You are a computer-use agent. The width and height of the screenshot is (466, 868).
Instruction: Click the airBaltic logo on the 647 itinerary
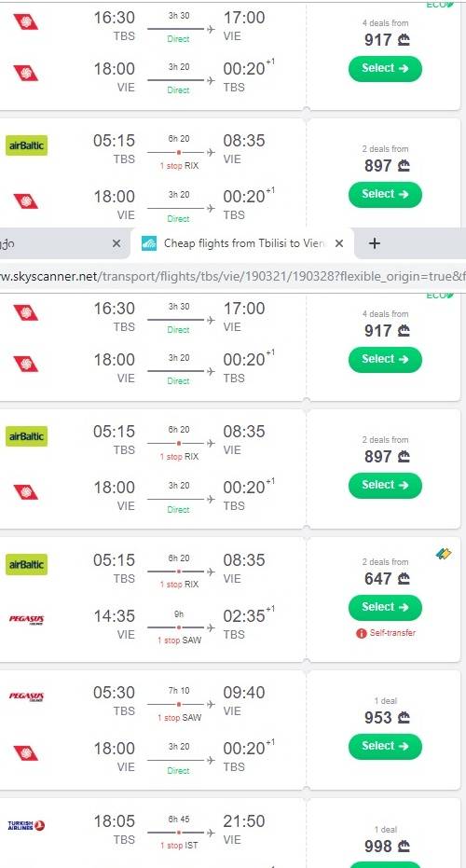point(27,565)
